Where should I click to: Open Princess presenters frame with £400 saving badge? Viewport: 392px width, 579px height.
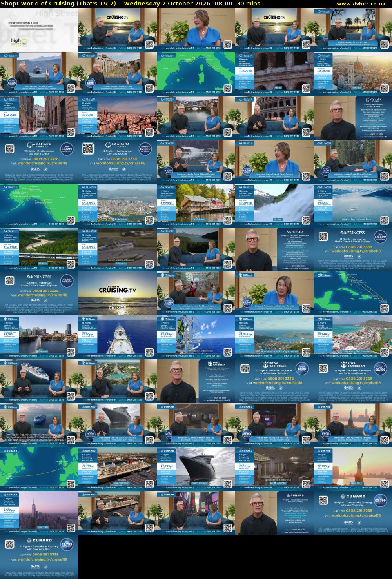coord(353,162)
